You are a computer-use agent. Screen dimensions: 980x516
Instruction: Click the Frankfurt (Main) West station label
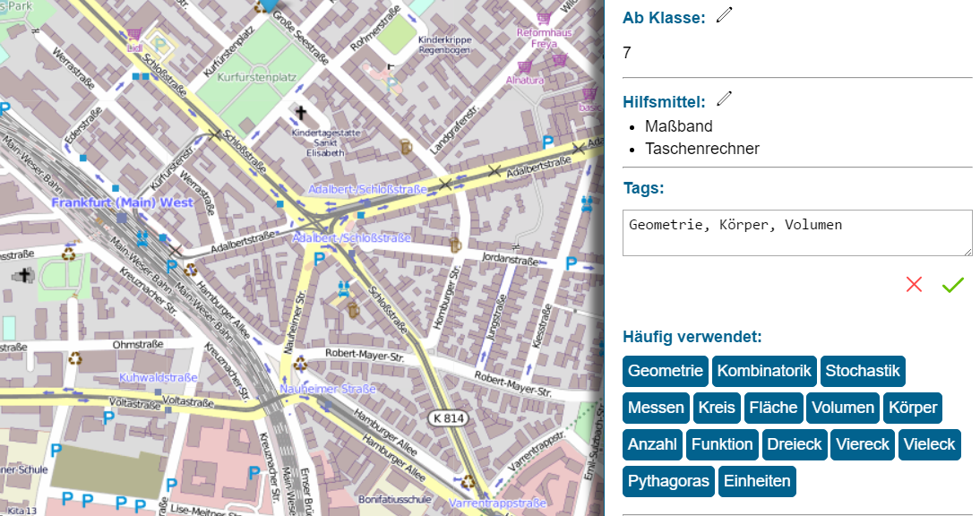pyautogui.click(x=124, y=203)
